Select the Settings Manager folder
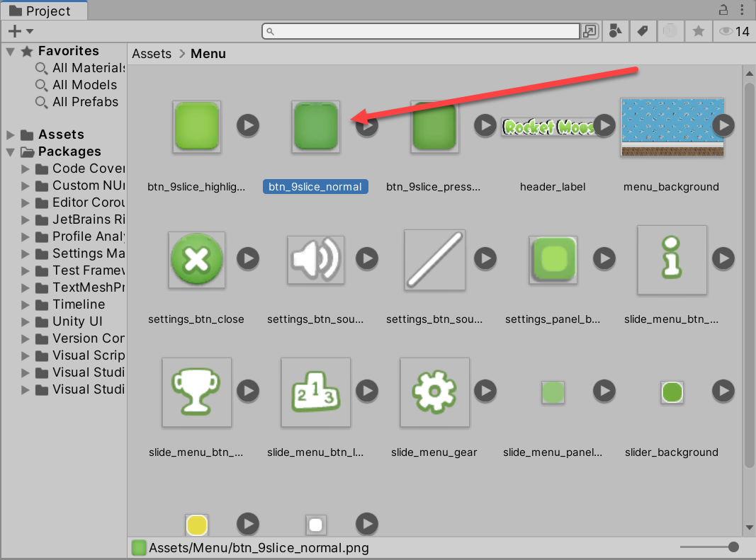756x560 pixels. tap(81, 253)
